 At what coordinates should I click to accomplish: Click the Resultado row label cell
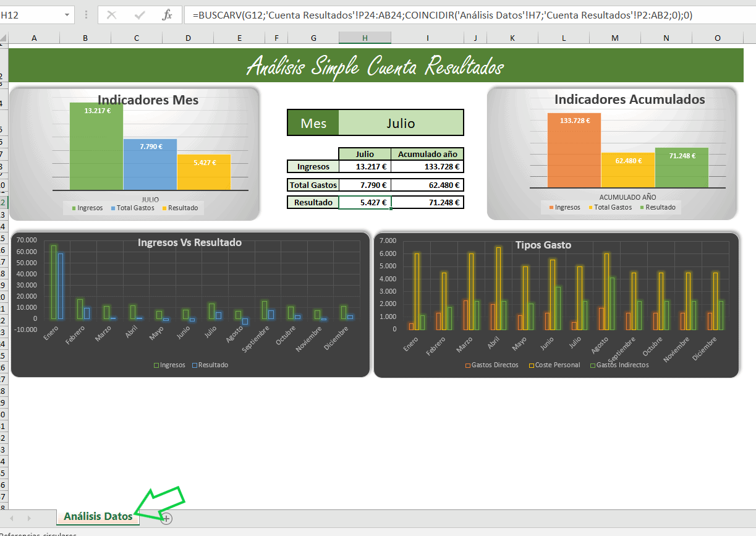[313, 202]
